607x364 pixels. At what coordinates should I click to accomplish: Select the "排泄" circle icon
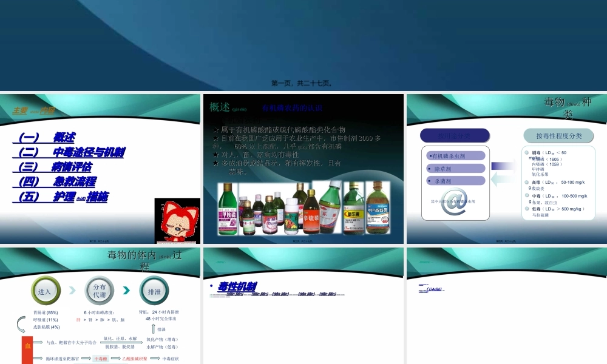pos(154,291)
